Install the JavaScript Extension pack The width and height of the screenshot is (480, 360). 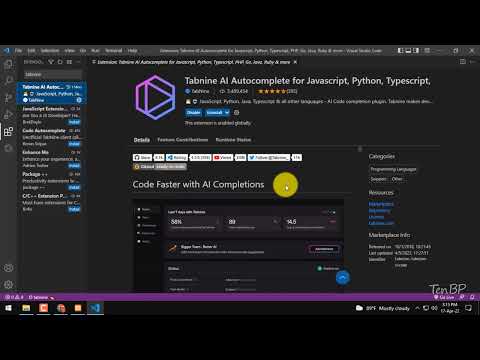(x=74, y=122)
